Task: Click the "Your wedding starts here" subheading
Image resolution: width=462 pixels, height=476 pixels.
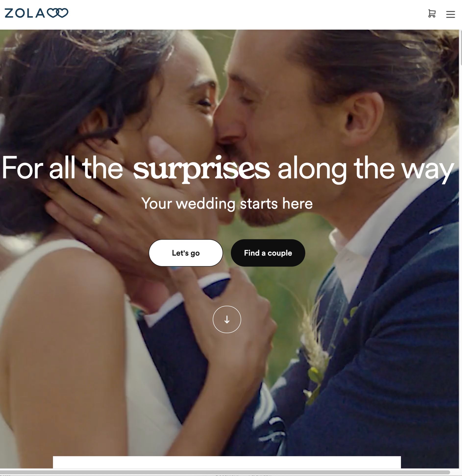Action: point(227,203)
